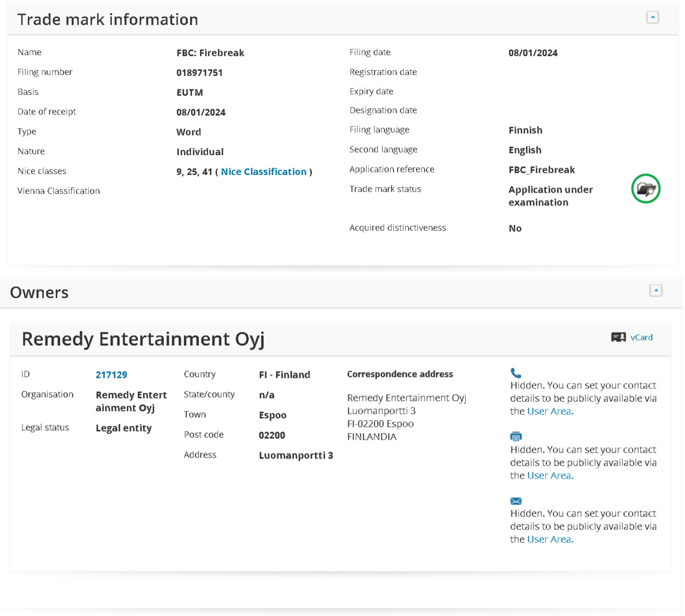The image size is (685, 616).
Task: Open User Area link under email icon
Action: coord(550,539)
